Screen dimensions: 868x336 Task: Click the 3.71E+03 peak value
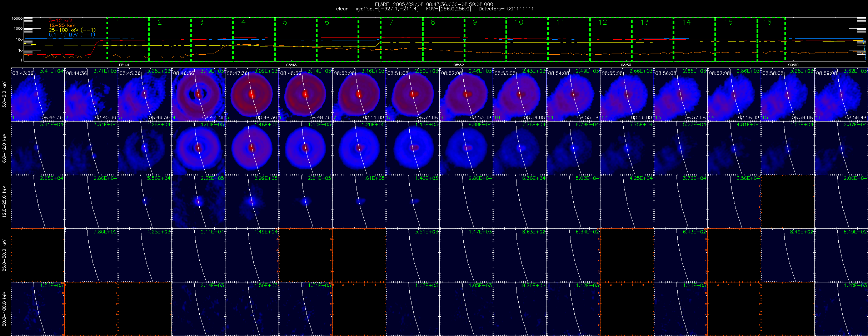[x=105, y=71]
